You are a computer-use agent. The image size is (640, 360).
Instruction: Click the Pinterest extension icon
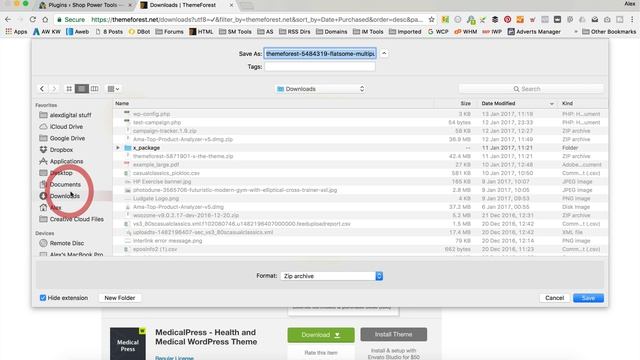point(507,19)
